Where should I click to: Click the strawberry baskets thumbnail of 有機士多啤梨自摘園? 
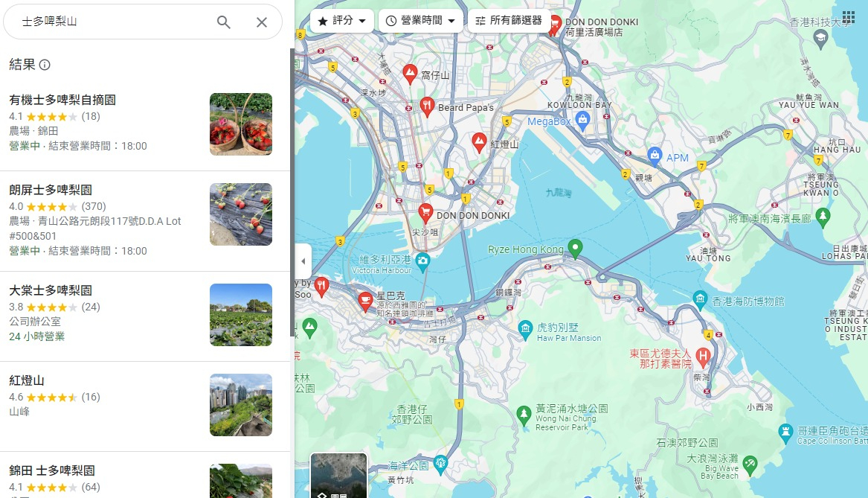tap(241, 124)
